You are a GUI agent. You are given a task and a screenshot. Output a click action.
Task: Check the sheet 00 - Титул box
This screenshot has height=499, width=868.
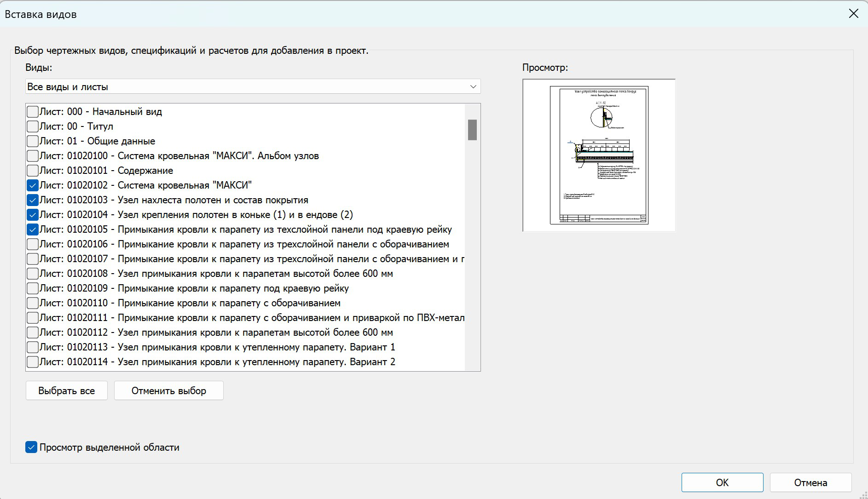tap(33, 126)
